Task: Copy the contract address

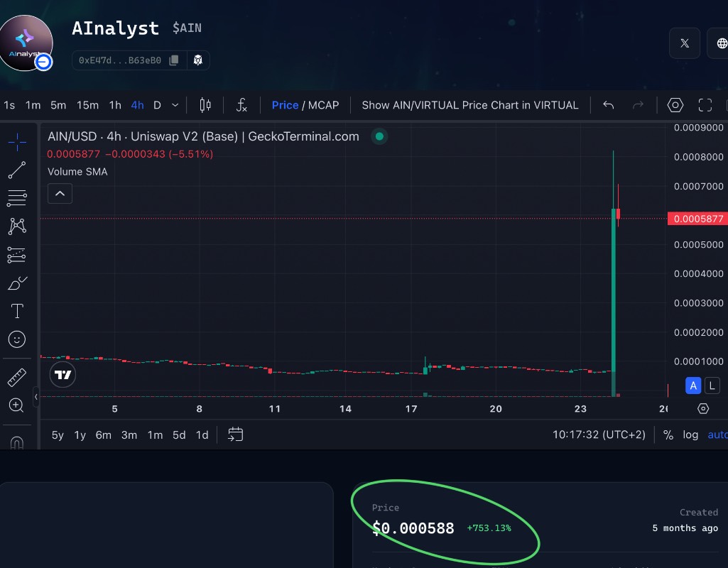Action: 174,60
